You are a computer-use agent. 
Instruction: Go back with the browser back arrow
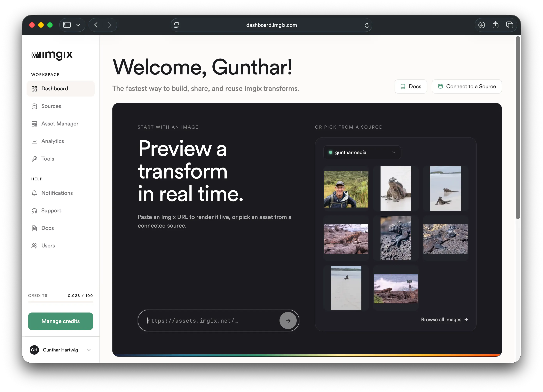click(x=96, y=25)
